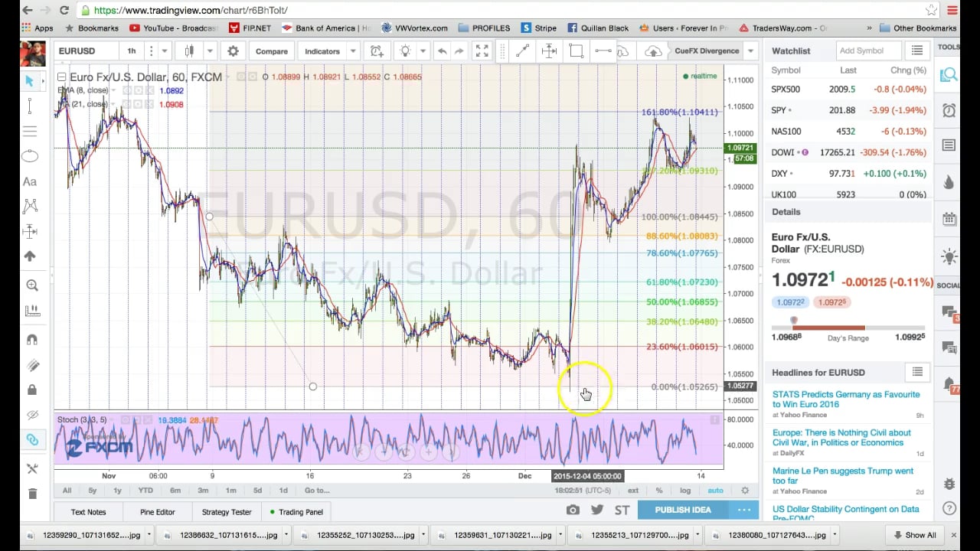Set time range to YTD
This screenshot has width=980, height=551.
(145, 491)
